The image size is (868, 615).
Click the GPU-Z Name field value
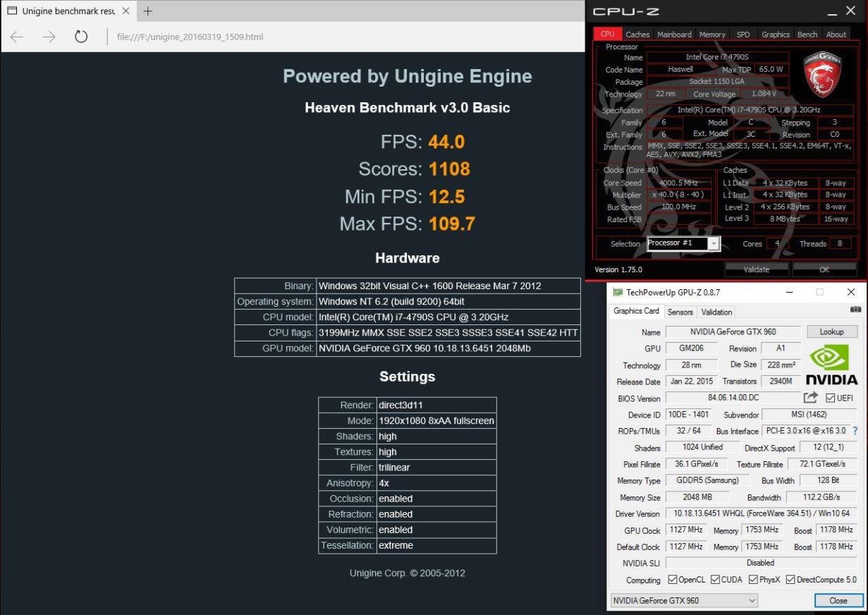(x=733, y=331)
